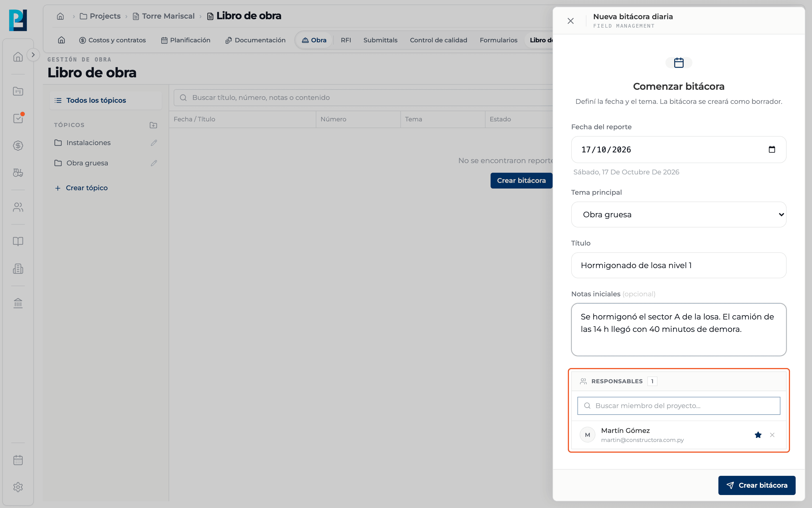Edit the Instalaciones topic pencil icon
This screenshot has height=508, width=812.
point(154,143)
